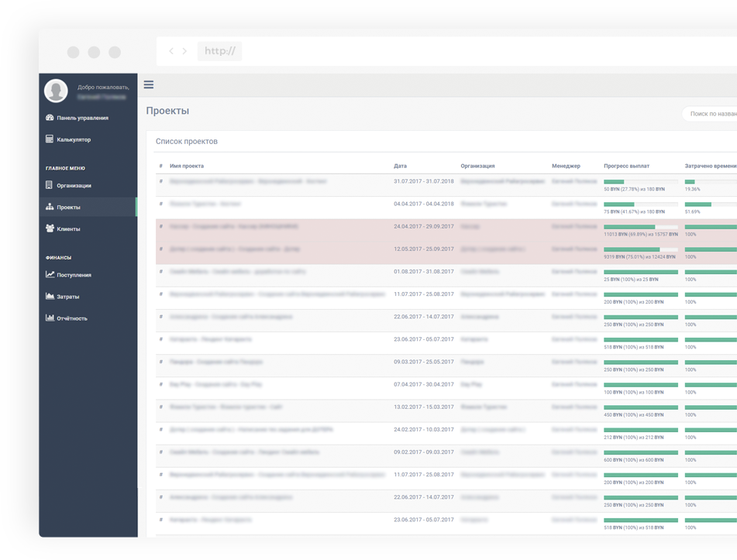Open Организации menu item
Viewport: 737px width, 560px height.
[x=74, y=186]
